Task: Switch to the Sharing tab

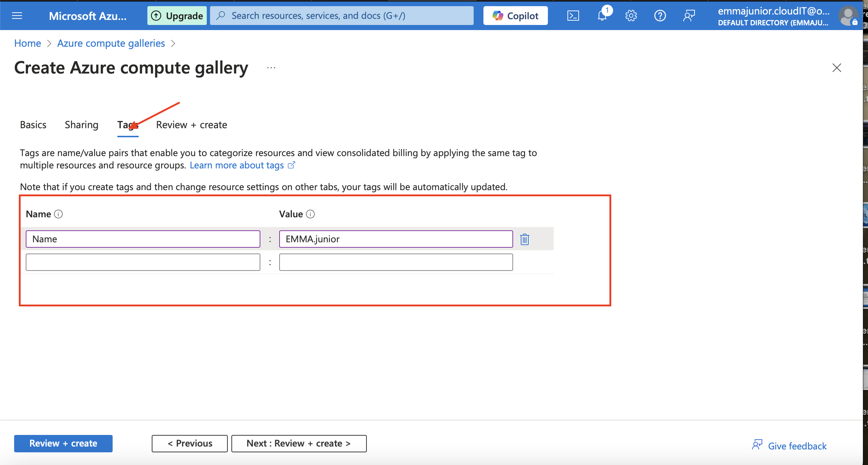Action: pos(81,125)
